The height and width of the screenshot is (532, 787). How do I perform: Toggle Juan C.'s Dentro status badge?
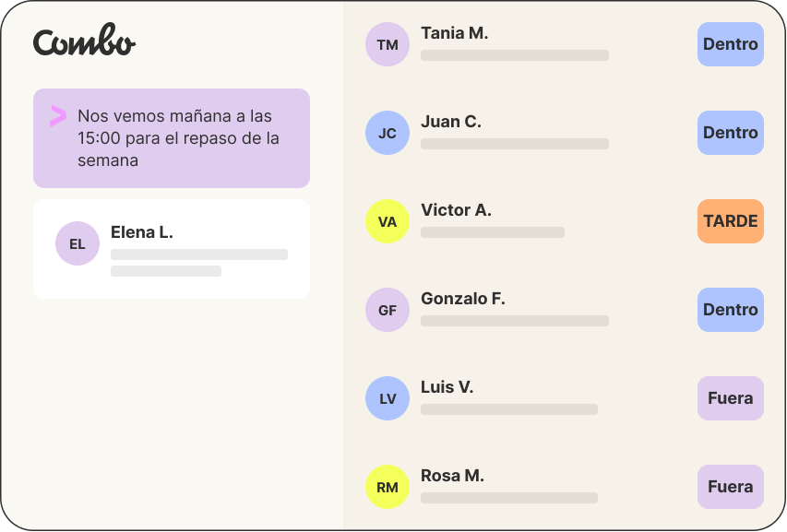pos(730,133)
